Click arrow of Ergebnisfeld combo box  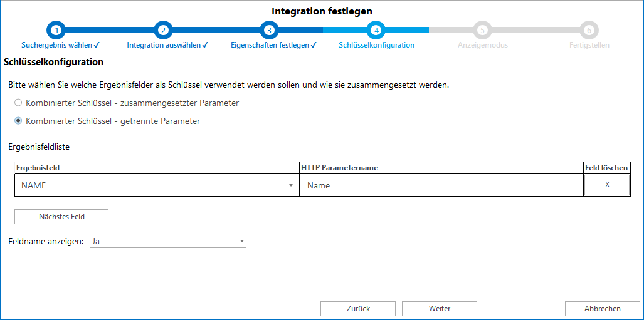(290, 185)
